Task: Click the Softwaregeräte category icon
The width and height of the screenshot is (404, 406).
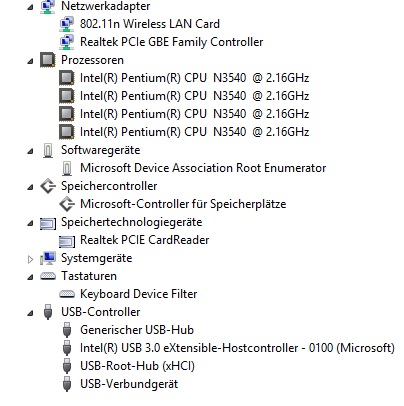Action: pyautogui.click(x=48, y=150)
